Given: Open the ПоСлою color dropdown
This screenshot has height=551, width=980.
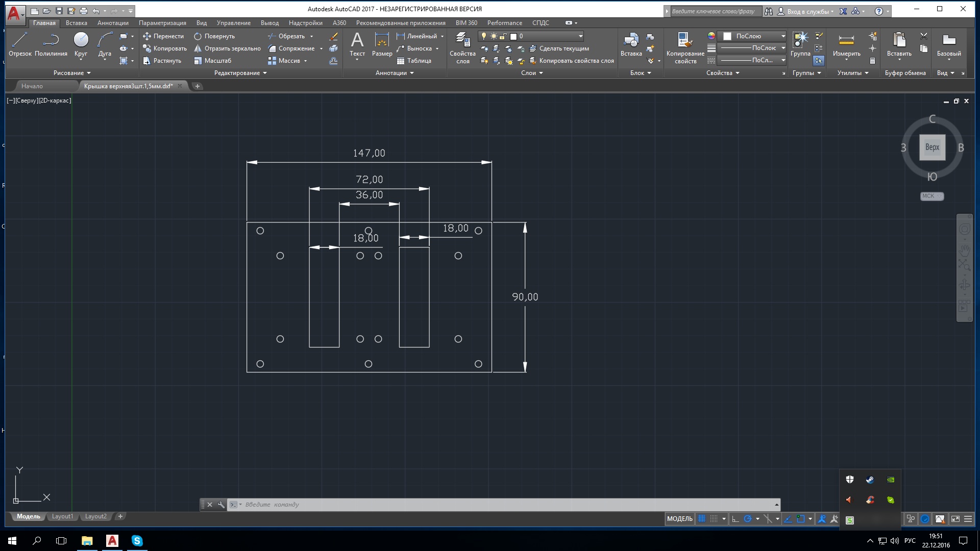Looking at the screenshot, I should 783,36.
